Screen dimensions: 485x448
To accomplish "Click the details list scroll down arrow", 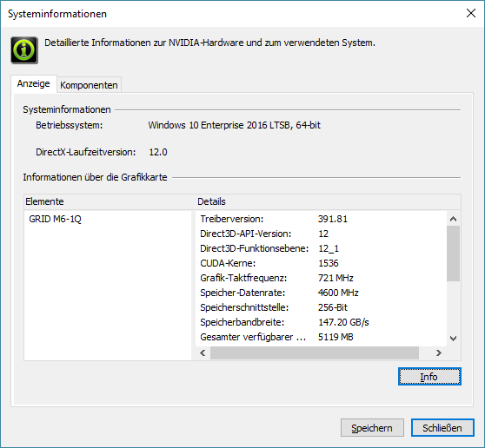I will pyautogui.click(x=454, y=339).
